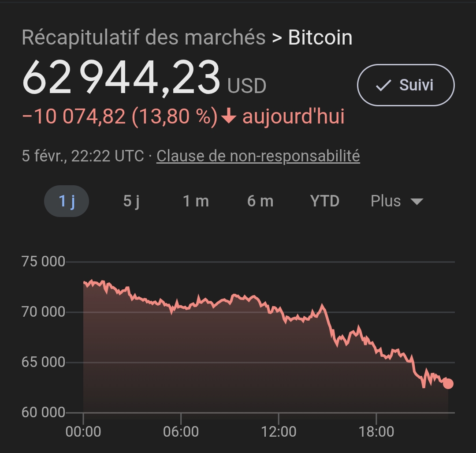Screen dimensions: 476x453
Task: Switch chart to YTD view
Action: point(325,201)
